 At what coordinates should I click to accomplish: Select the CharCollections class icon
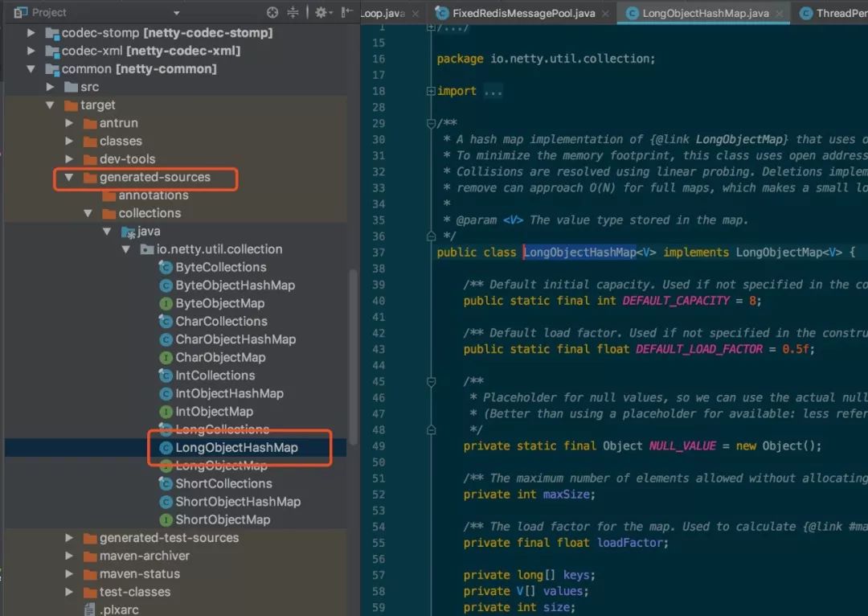pyautogui.click(x=166, y=322)
